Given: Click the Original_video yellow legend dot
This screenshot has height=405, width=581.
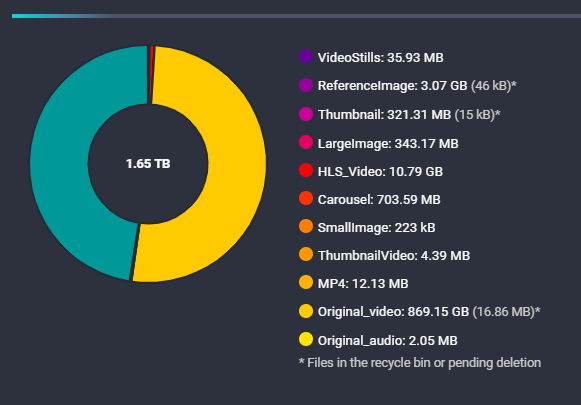Looking at the screenshot, I should point(306,311).
